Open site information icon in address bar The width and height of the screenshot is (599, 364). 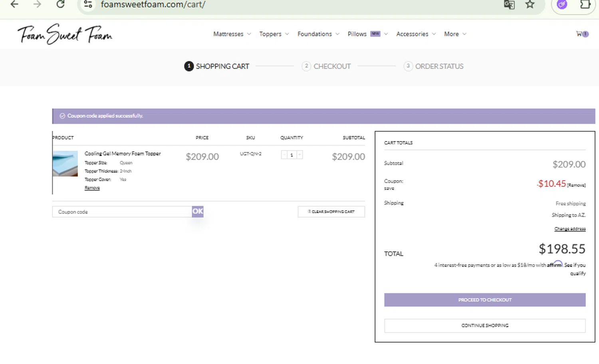click(88, 4)
